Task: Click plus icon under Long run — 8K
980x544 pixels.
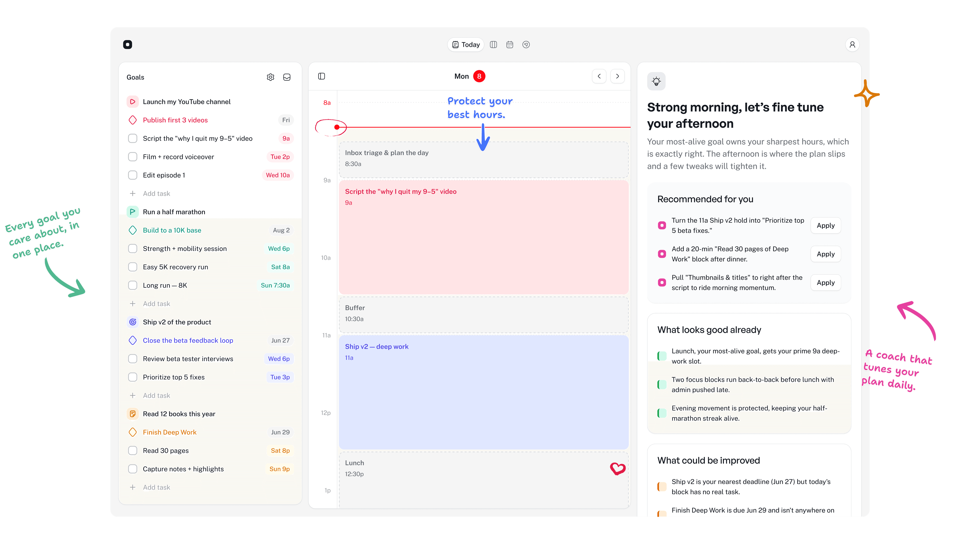Action: 132,304
